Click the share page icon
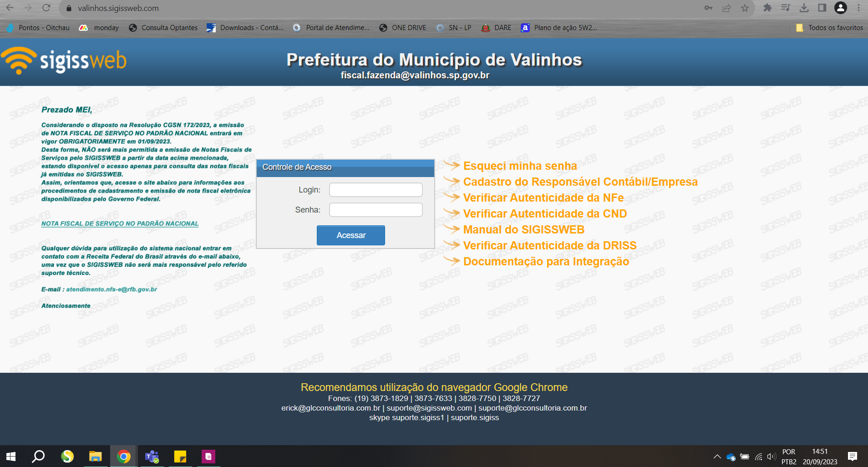The width and height of the screenshot is (868, 467). click(726, 8)
